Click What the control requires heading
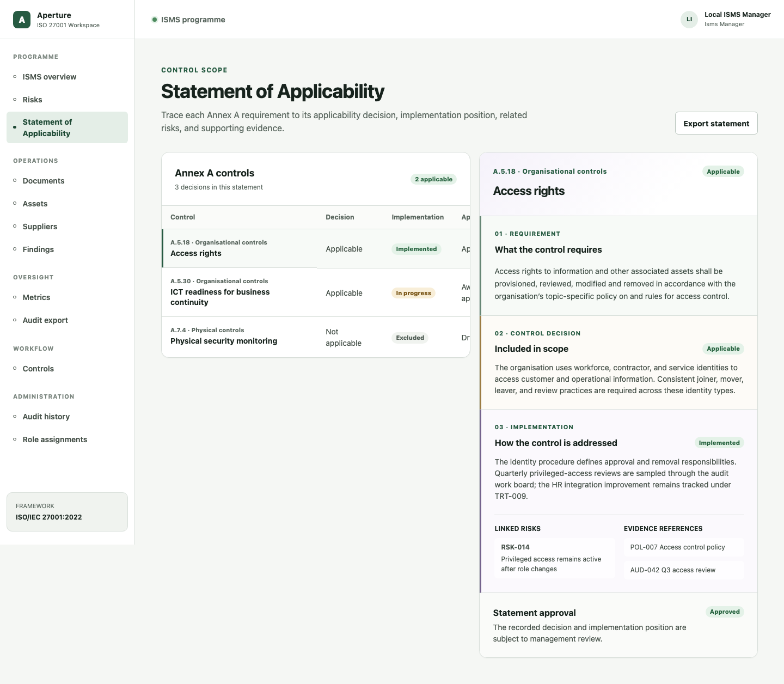This screenshot has width=784, height=684. 548,249
